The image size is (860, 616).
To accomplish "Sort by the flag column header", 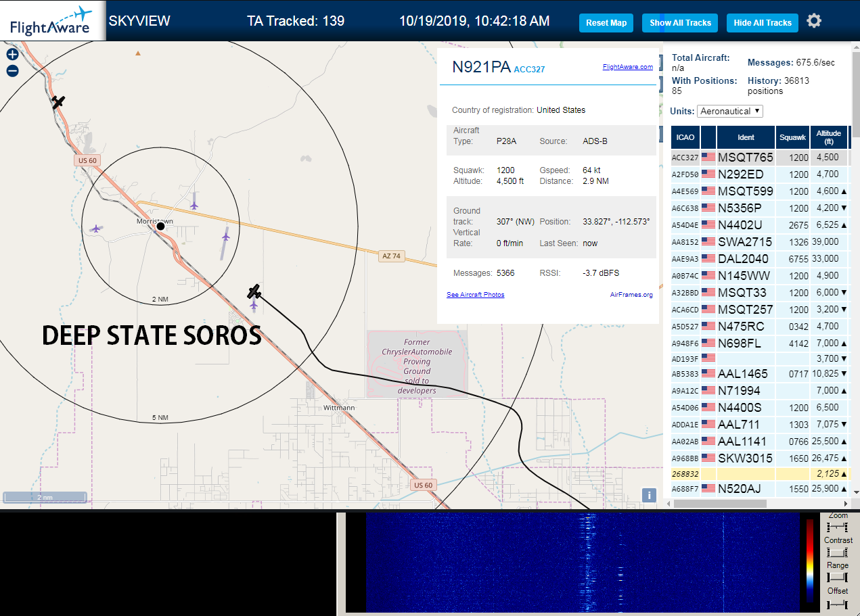I will coord(708,137).
